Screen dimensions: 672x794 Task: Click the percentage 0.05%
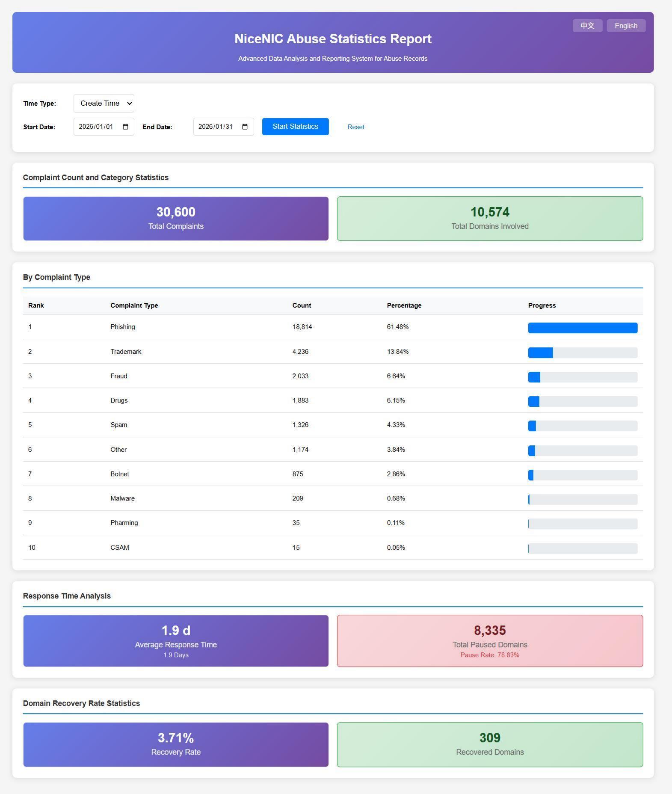point(396,548)
